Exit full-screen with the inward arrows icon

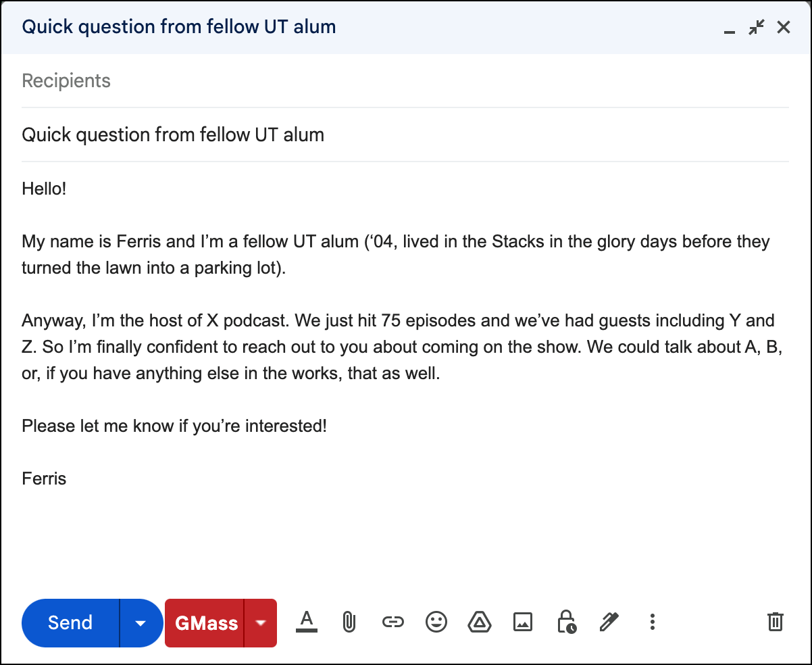click(757, 28)
